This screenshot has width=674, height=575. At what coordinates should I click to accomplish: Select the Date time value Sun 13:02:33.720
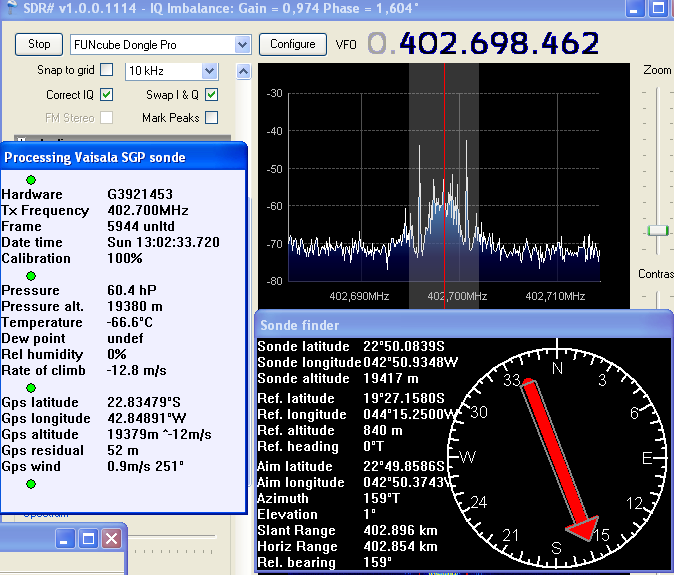click(x=163, y=242)
